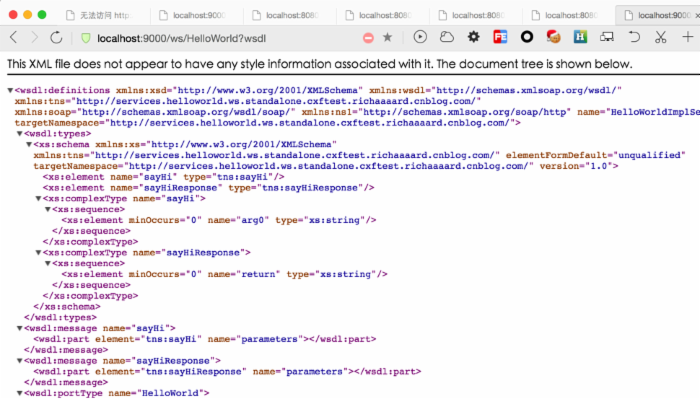Collapse the wsdl:portType HelloWorld node

(20, 393)
